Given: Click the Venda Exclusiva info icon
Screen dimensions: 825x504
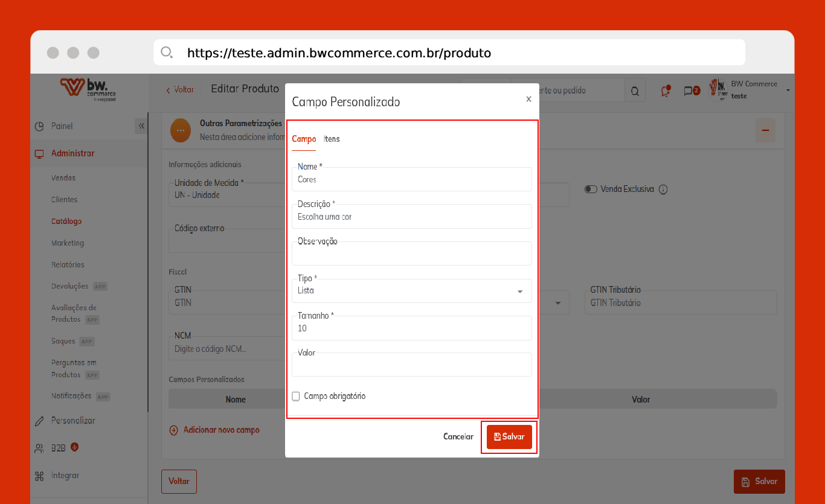Looking at the screenshot, I should click(663, 190).
